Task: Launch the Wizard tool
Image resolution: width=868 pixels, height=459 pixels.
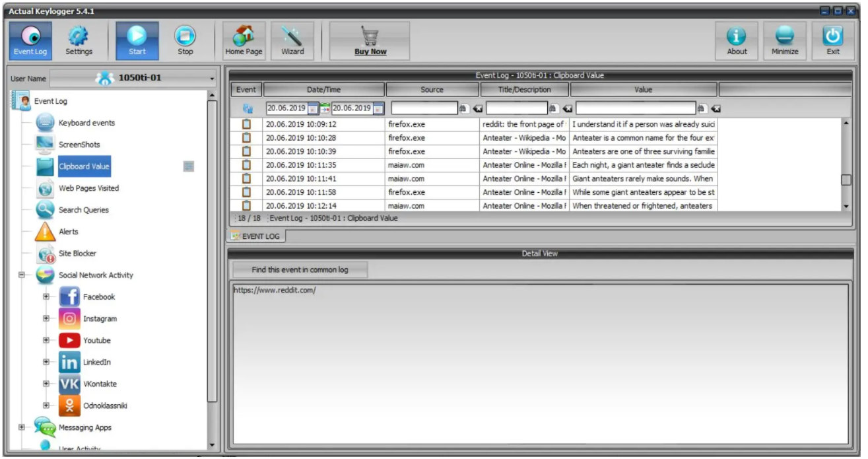Action: coord(292,41)
